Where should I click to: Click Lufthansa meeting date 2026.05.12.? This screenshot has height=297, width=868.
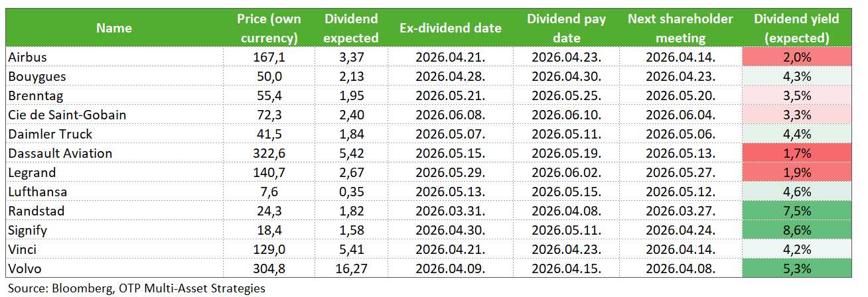tap(680, 192)
